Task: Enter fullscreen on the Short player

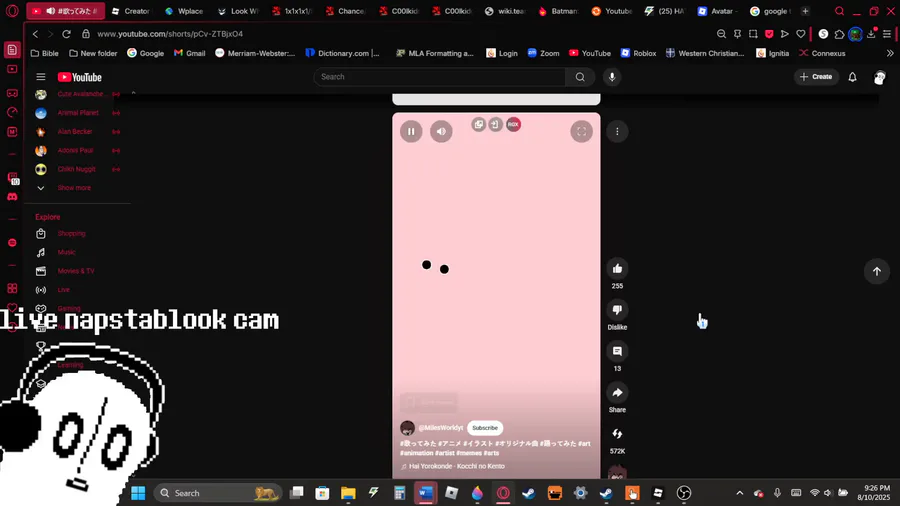Action: pyautogui.click(x=581, y=131)
